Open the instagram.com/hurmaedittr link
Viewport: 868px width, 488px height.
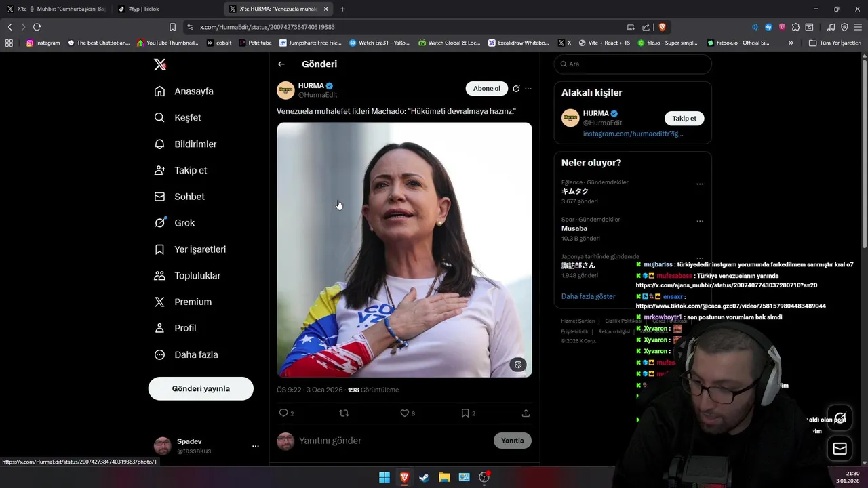633,134
